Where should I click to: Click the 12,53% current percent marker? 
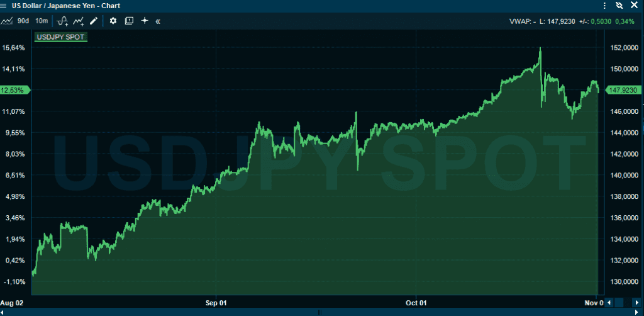[x=15, y=90]
